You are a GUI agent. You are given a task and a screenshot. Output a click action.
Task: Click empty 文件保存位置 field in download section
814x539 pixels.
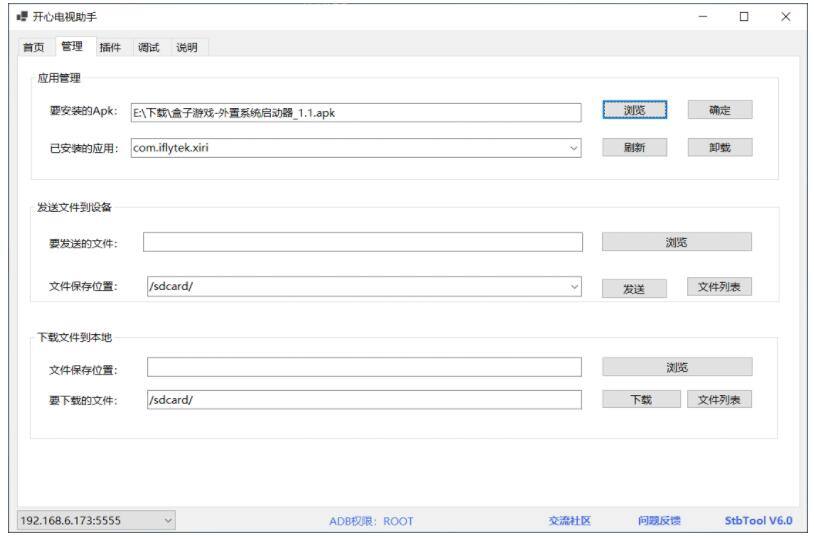pyautogui.click(x=364, y=367)
